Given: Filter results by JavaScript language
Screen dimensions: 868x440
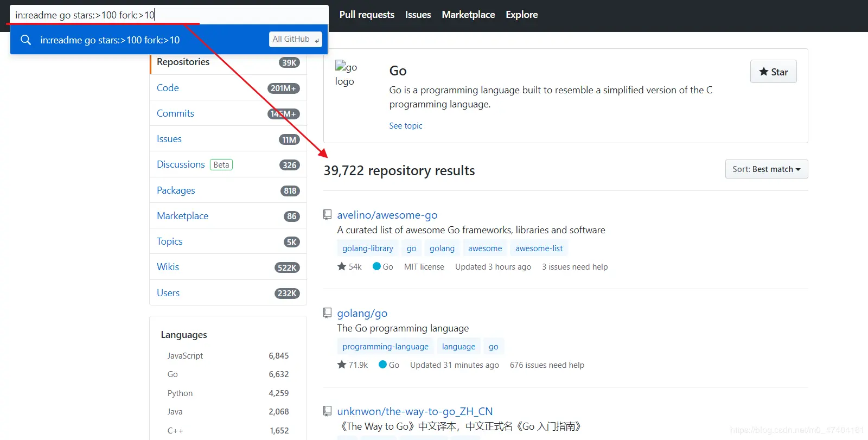Looking at the screenshot, I should (228, 356).
